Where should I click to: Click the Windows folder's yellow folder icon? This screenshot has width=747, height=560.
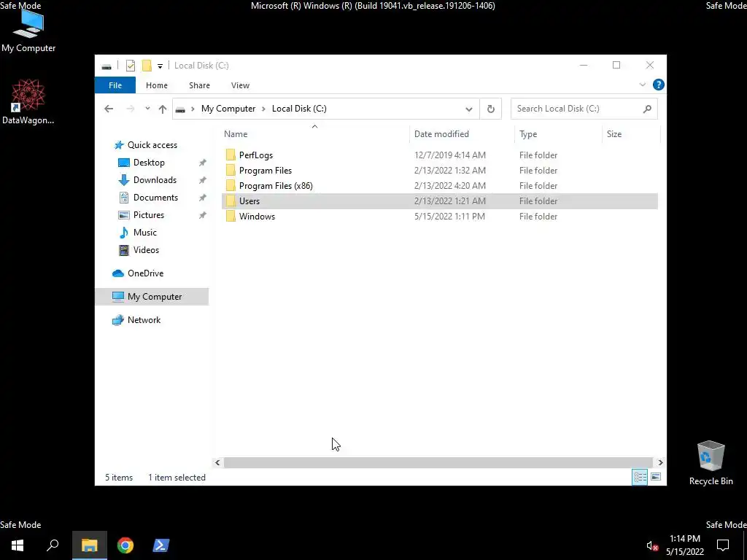[231, 216]
